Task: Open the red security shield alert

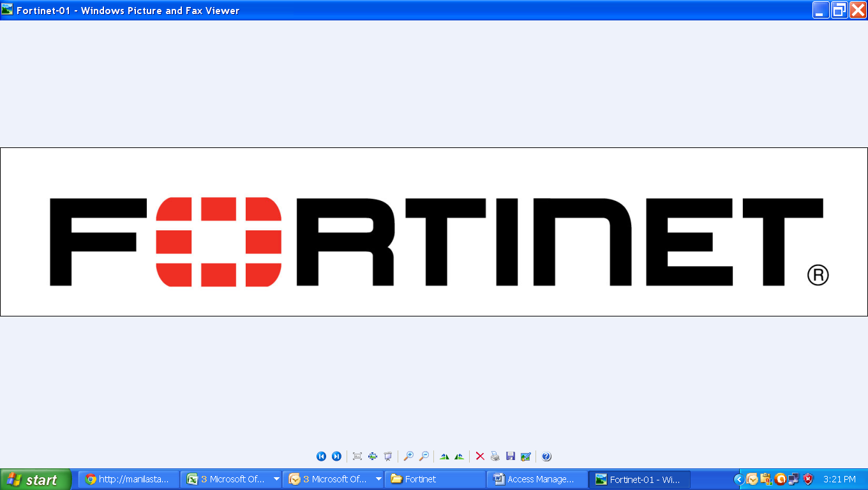Action: coord(808,479)
